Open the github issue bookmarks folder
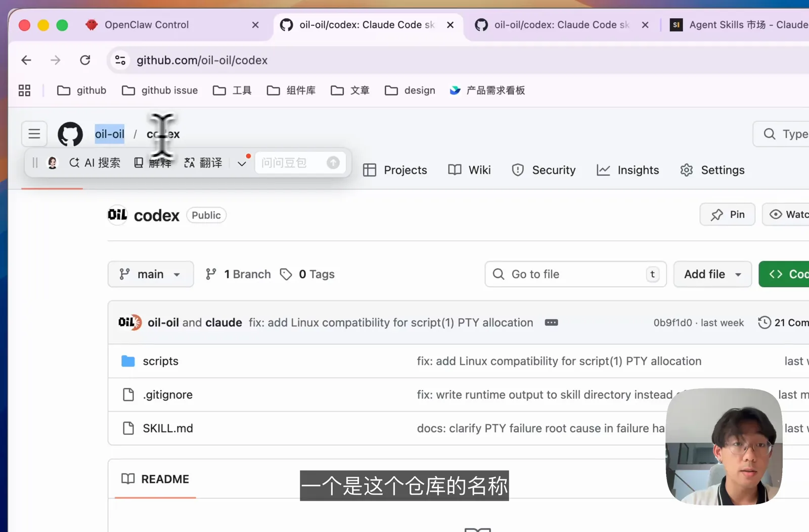809x532 pixels. (x=160, y=91)
